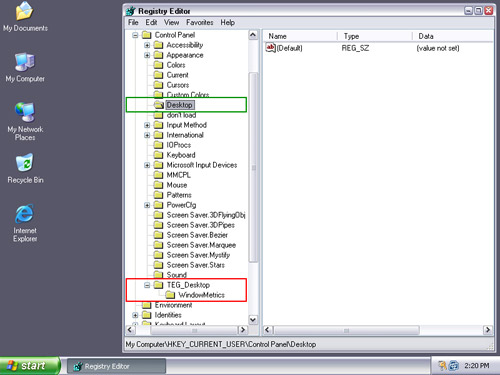Select the Screen Saver.3DPipes key
Screen dimensions: 500x375
[201, 225]
